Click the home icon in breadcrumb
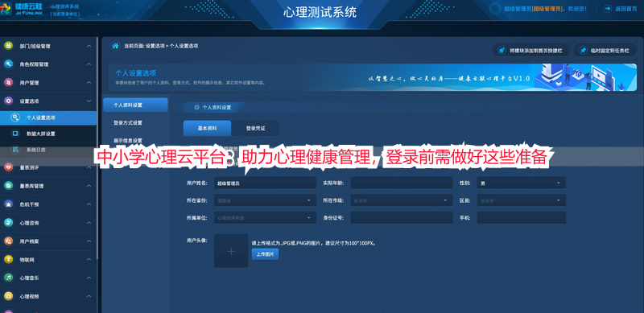 [115, 46]
